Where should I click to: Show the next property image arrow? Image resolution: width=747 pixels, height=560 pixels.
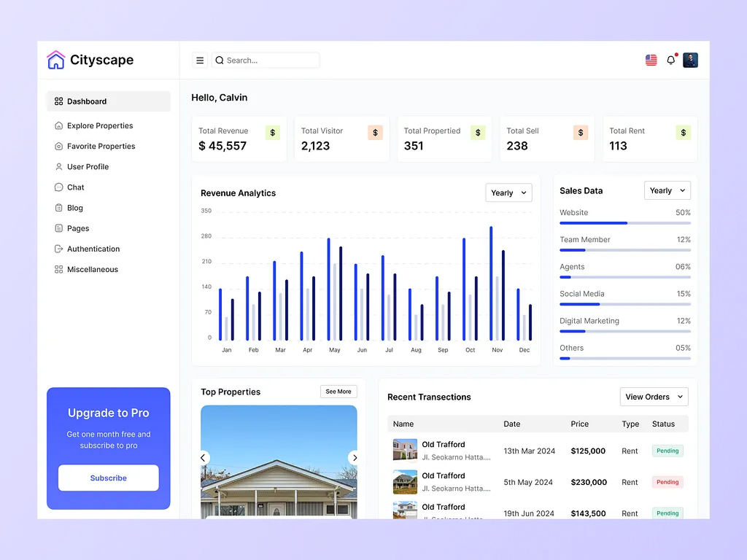pyautogui.click(x=355, y=458)
